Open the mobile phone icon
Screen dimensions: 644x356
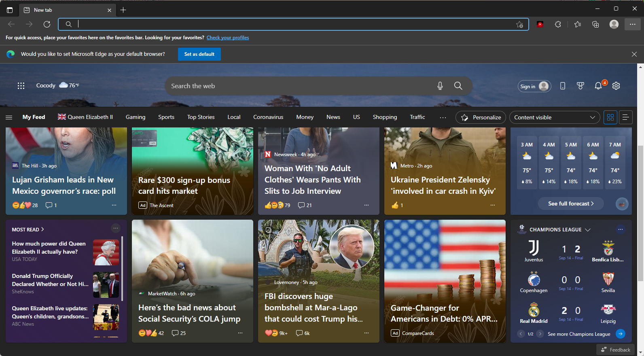click(x=563, y=86)
